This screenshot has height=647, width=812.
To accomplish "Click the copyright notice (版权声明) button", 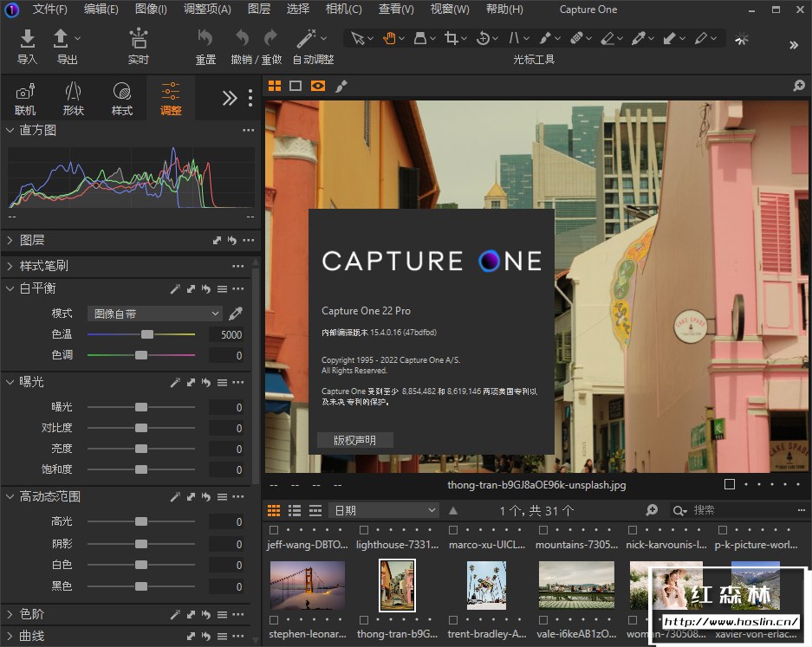I will 354,440.
